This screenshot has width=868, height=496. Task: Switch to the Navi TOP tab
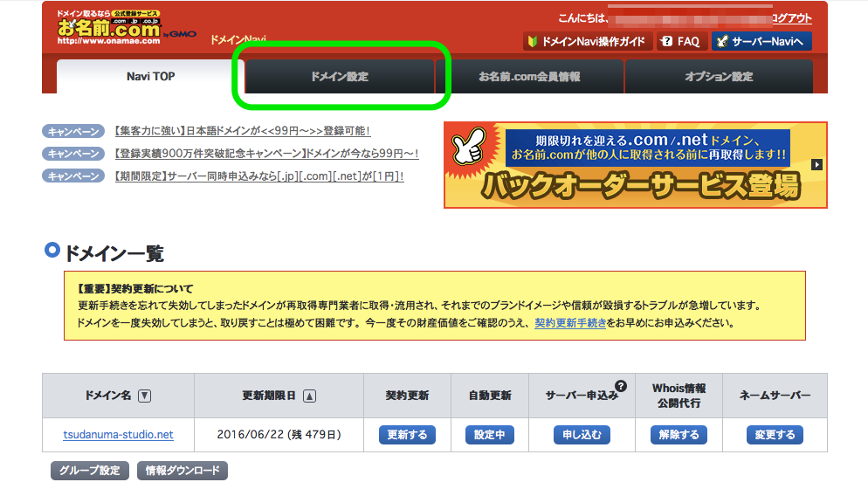150,76
